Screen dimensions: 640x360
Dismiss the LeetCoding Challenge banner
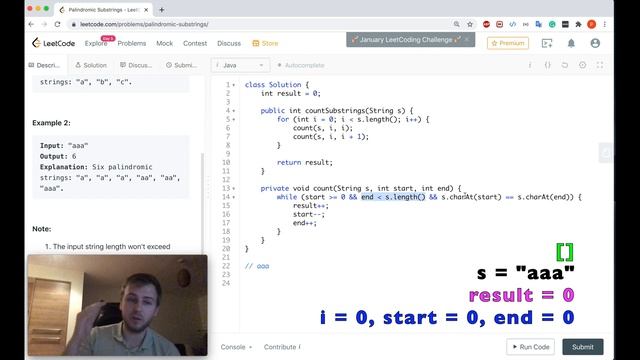(x=467, y=40)
